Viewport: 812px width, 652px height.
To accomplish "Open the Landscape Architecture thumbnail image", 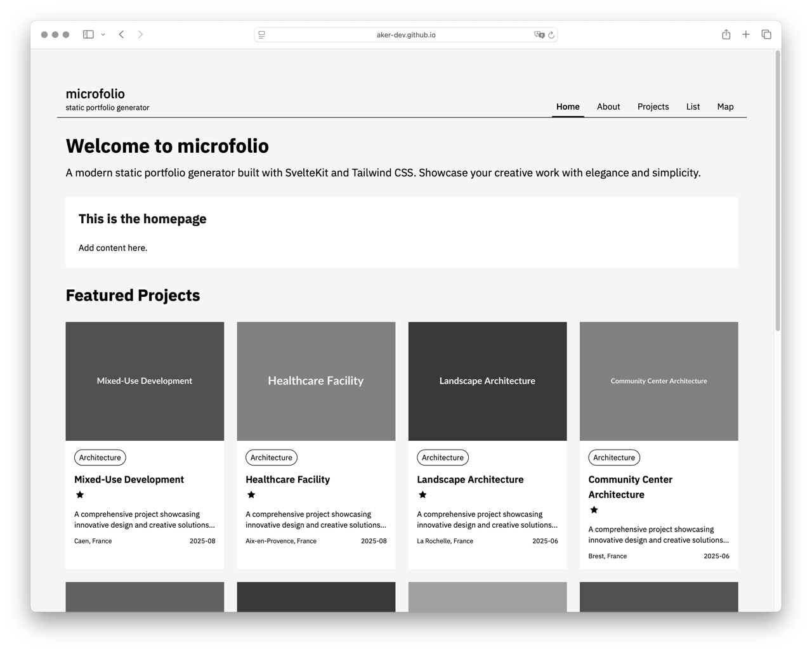I will (487, 381).
